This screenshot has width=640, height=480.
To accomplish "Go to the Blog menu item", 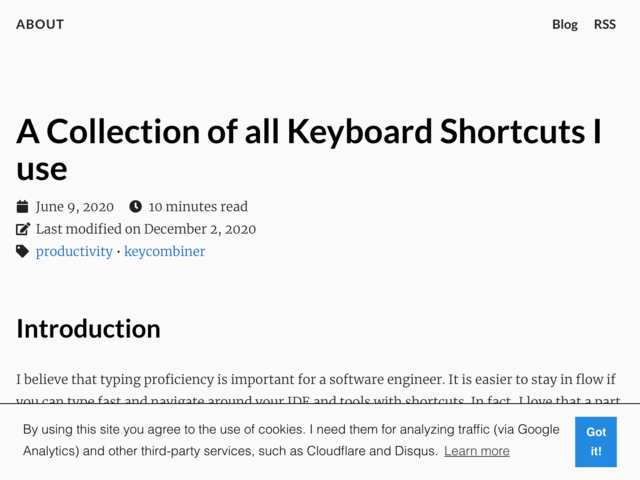I will coord(565,24).
